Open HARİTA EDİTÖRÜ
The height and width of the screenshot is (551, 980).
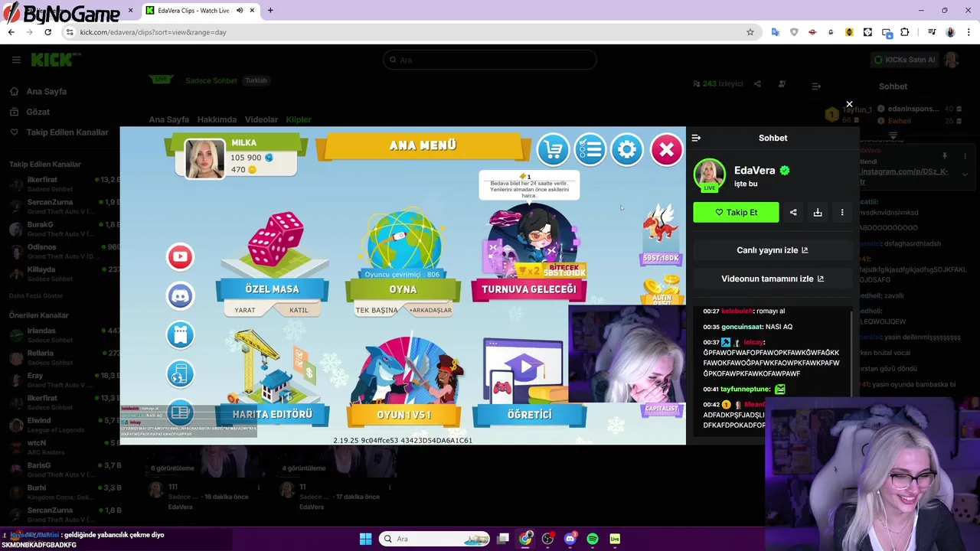273,414
